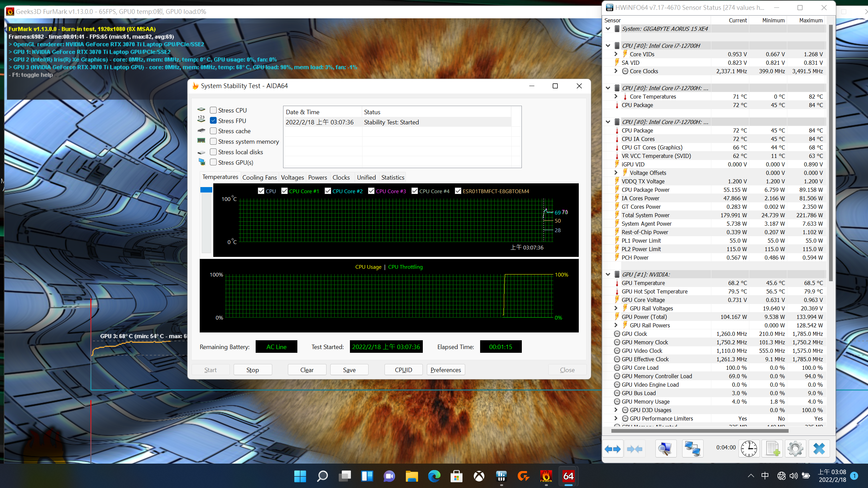
Task: Click HWiNFO vertical scrollbar
Action: pyautogui.click(x=831, y=152)
